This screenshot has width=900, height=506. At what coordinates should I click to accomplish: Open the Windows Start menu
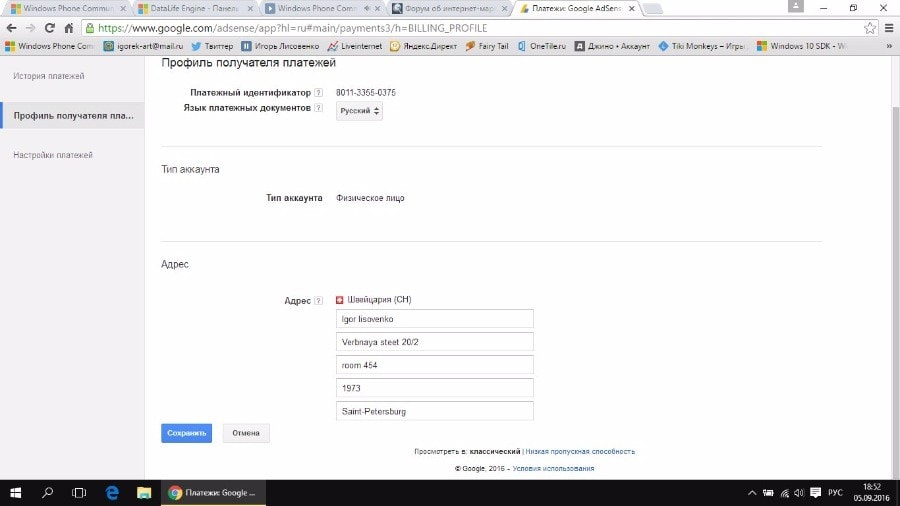(15, 493)
